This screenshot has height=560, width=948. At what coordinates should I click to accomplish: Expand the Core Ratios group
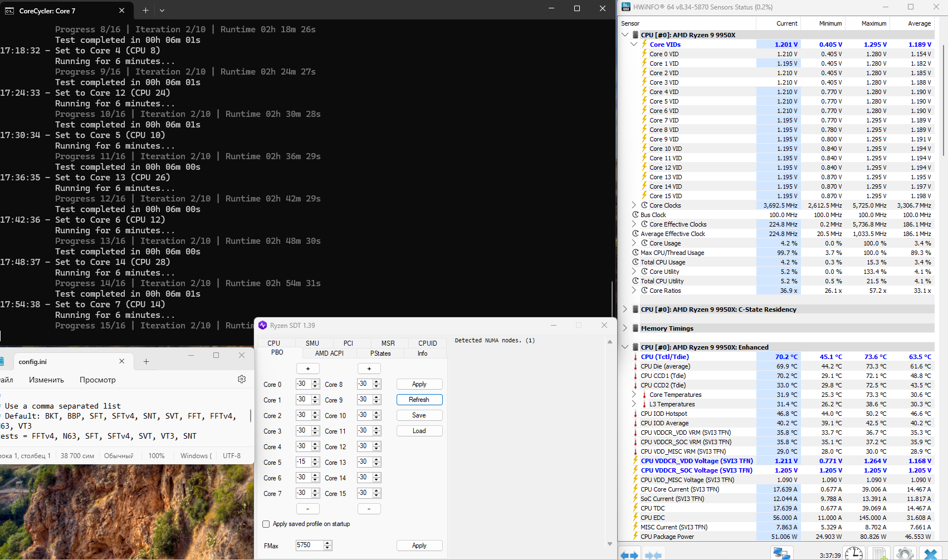[x=634, y=291]
